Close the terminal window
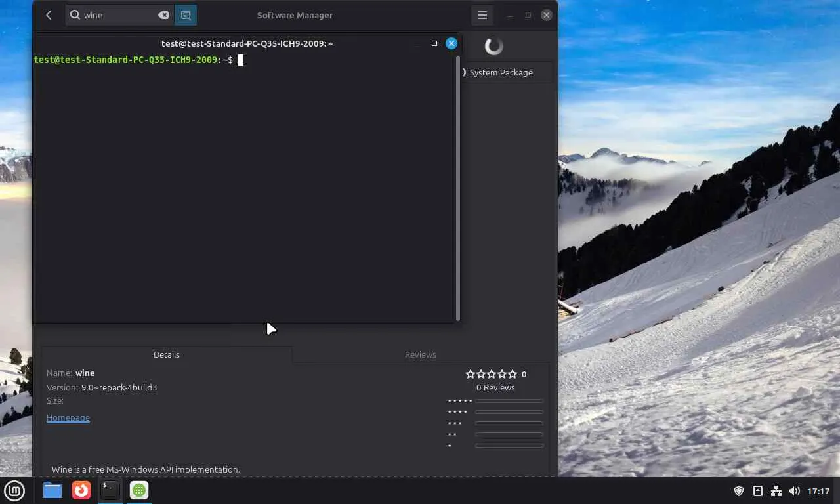Viewport: 840px width, 504px height. tap(451, 43)
